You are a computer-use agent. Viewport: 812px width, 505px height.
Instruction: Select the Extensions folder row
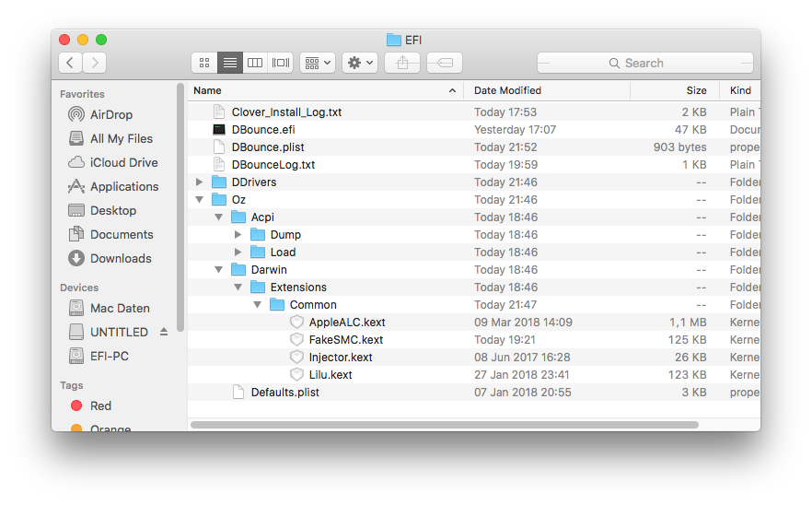[x=474, y=288]
